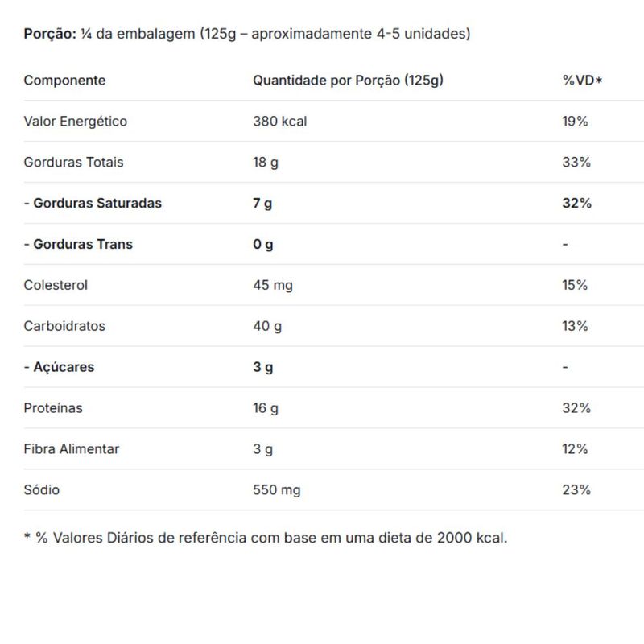This screenshot has height=644, width=644.
Task: Click the '40 g' carbohydrate quantity
Action: tap(267, 327)
